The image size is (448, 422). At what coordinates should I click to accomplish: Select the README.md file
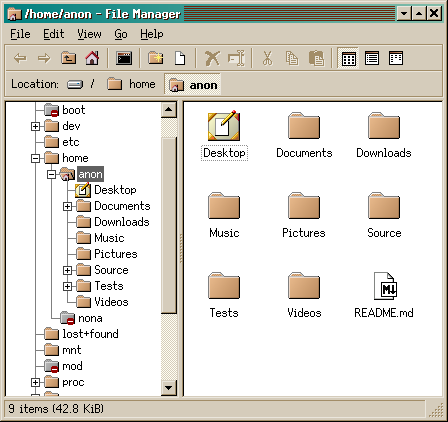coord(384,296)
